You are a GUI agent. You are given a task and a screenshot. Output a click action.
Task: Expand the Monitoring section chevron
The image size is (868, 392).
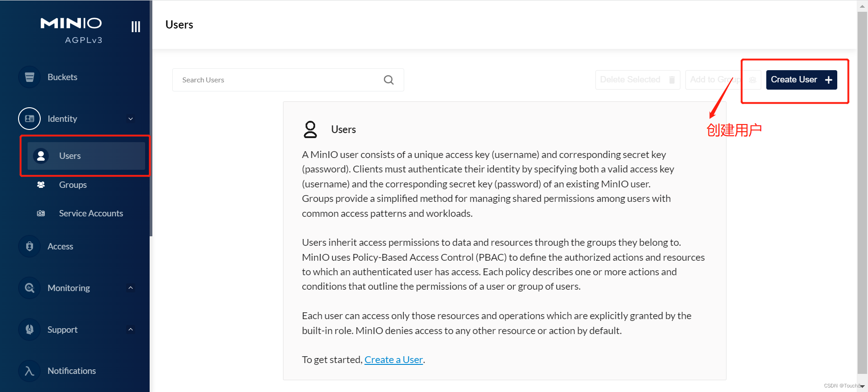[x=131, y=288]
